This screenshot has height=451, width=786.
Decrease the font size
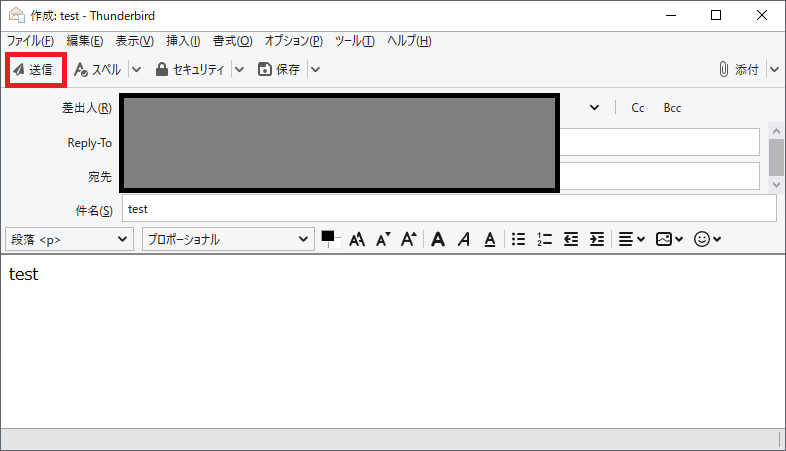[x=383, y=240]
